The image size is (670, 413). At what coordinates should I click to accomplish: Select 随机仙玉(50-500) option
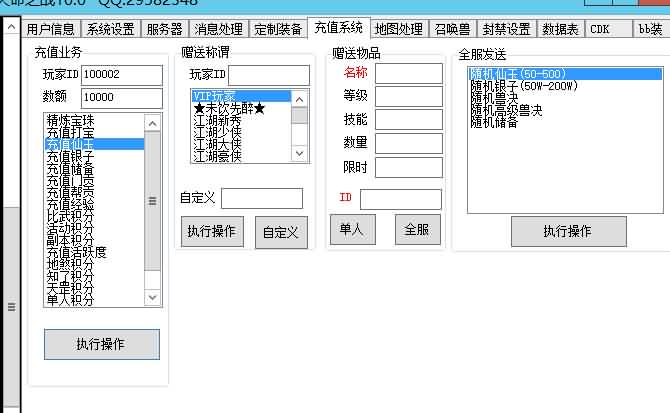click(565, 74)
